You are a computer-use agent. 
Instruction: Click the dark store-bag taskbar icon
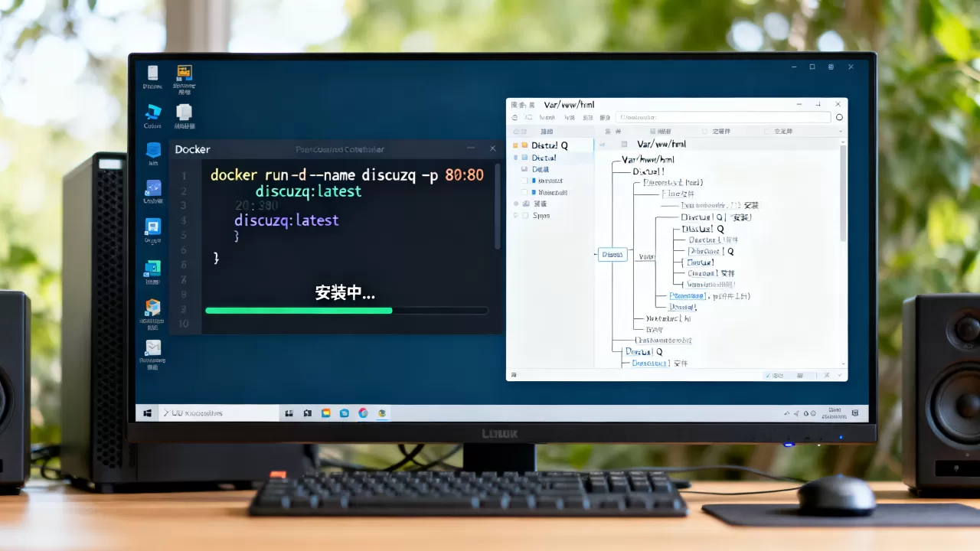307,413
